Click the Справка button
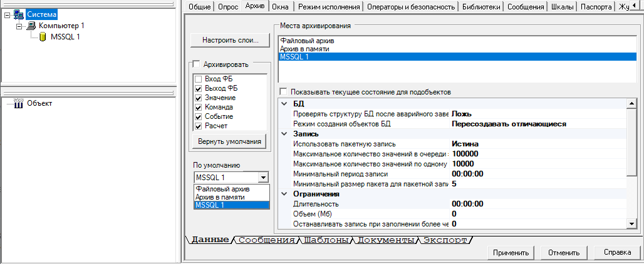The height and width of the screenshot is (264, 644). click(617, 253)
